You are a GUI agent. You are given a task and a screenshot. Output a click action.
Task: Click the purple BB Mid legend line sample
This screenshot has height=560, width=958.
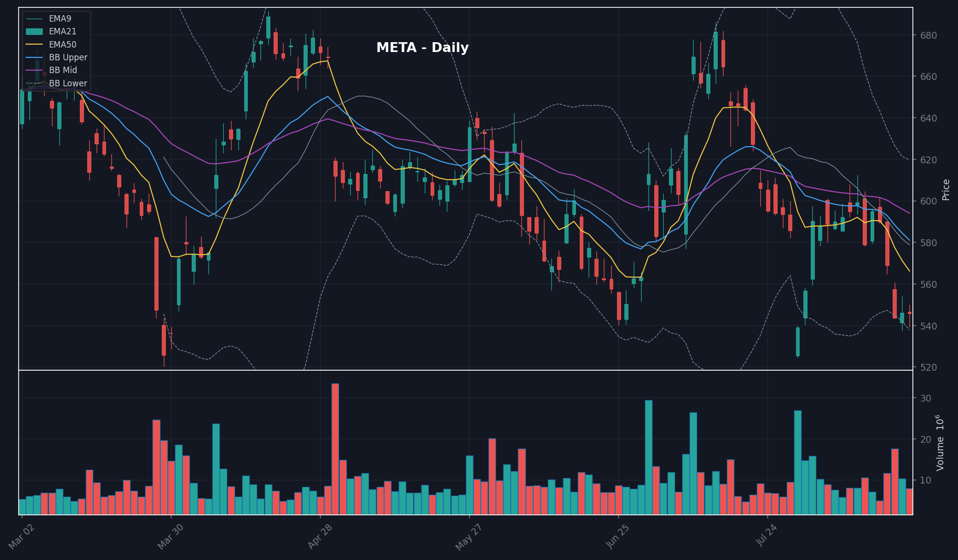(x=34, y=70)
